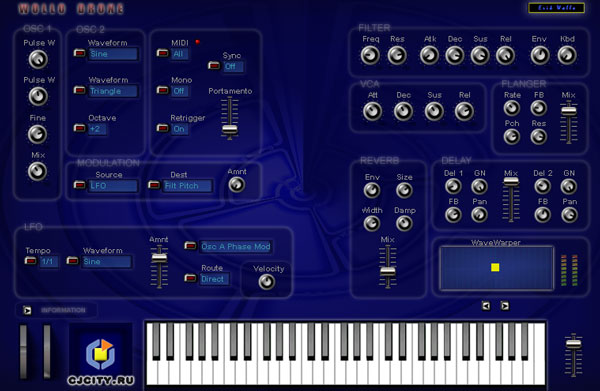Click the OSC 1 Fine knob
Screen dimensions: 600x391
[38, 134]
